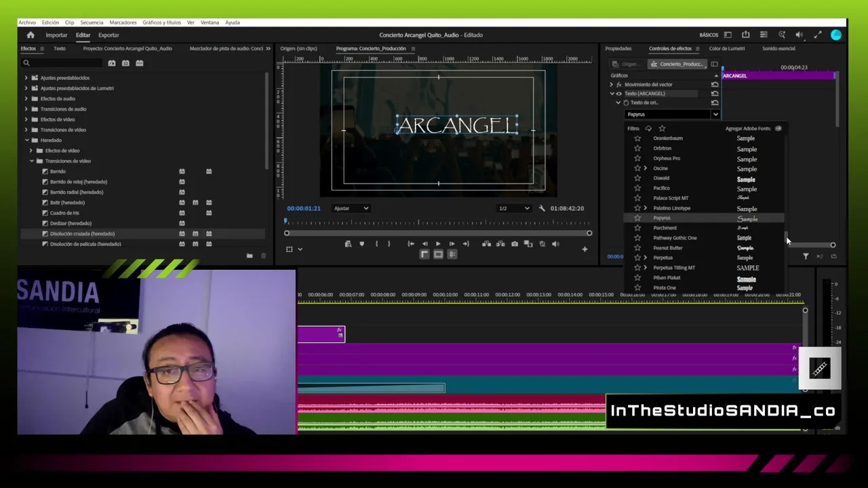Open the Marcadores menu
This screenshot has height=488, width=868.
tap(123, 22)
